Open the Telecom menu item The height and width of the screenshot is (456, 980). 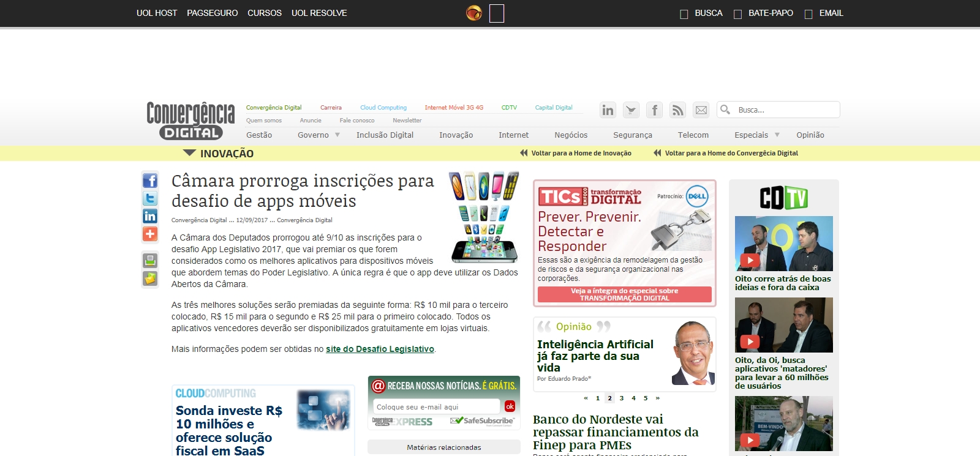coord(693,135)
